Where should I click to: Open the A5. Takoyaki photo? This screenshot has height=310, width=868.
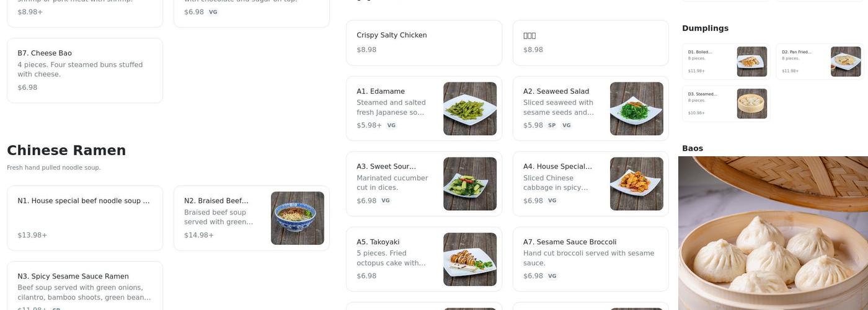(469, 259)
